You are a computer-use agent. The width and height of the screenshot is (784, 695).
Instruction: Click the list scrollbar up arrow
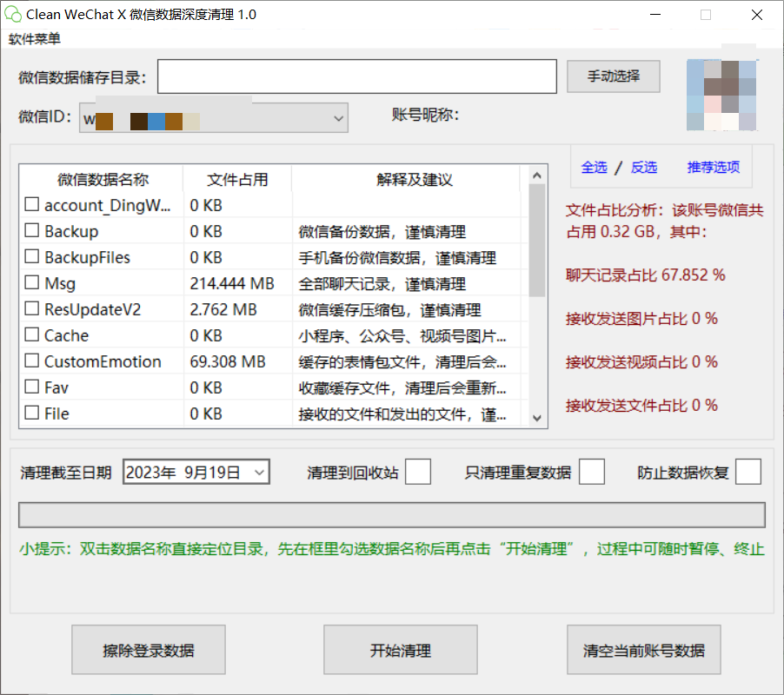click(537, 175)
